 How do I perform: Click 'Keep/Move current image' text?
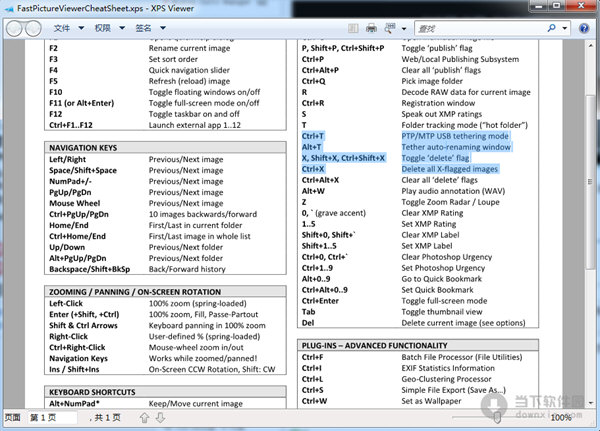196,403
